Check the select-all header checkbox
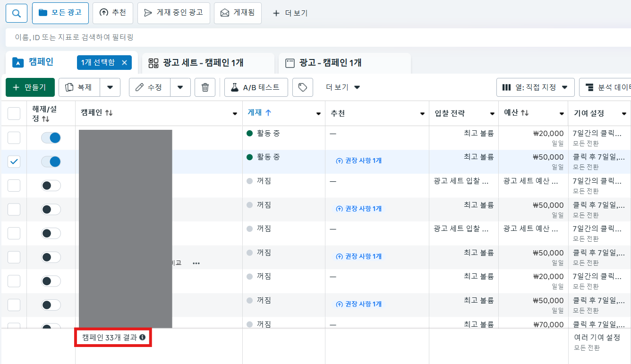631x364 pixels. 14,113
